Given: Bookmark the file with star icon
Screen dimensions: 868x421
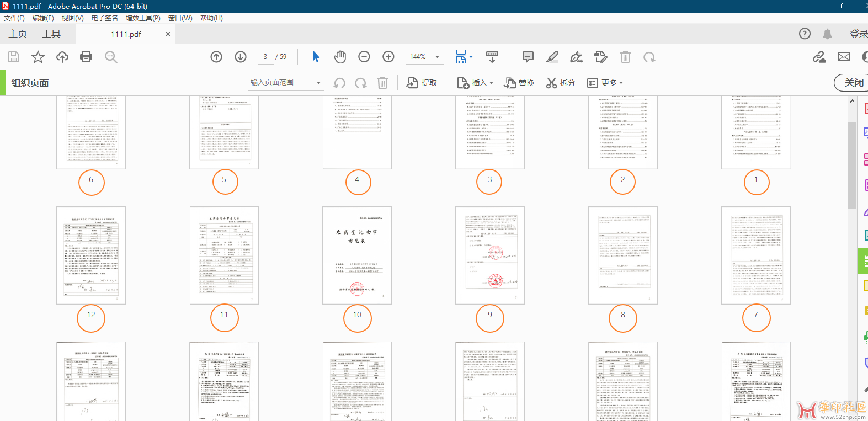Looking at the screenshot, I should [x=38, y=57].
